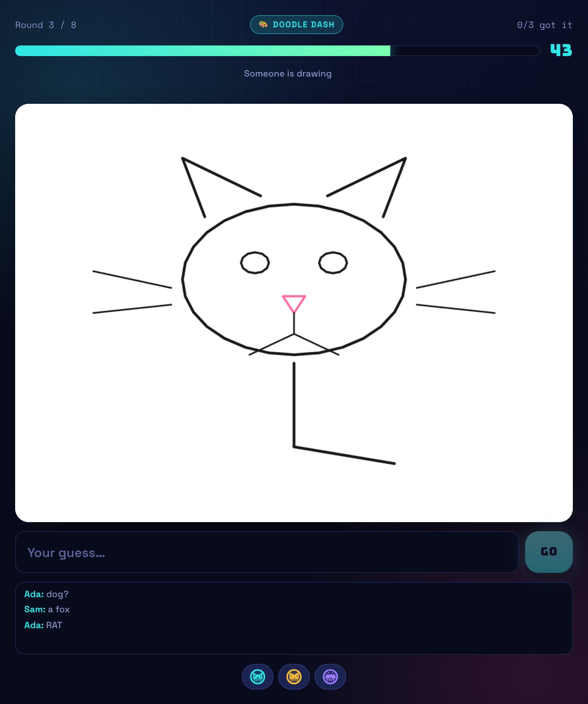
Task: Click the round timer progress bar
Action: coord(277,51)
